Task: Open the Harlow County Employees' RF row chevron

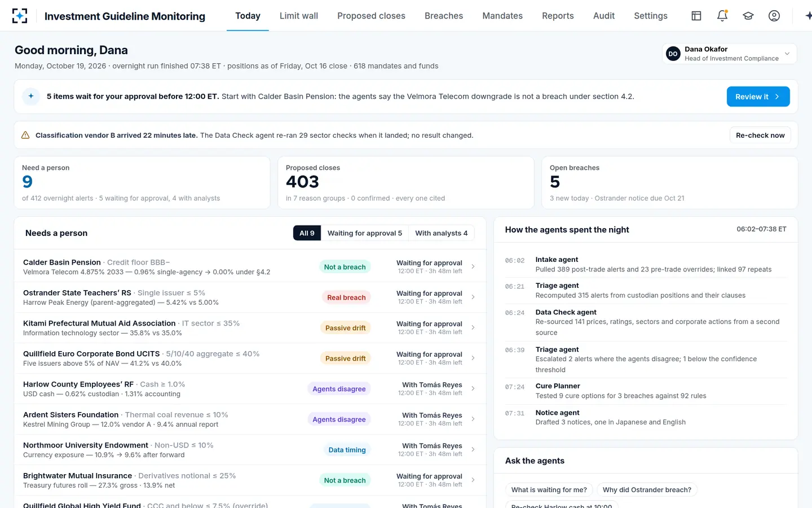Action: pos(473,389)
